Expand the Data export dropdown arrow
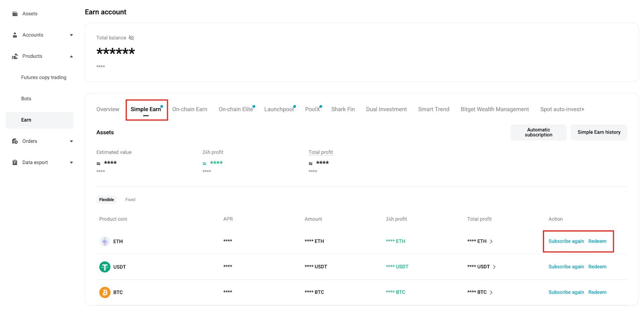The width and height of the screenshot is (644, 313). tap(71, 163)
